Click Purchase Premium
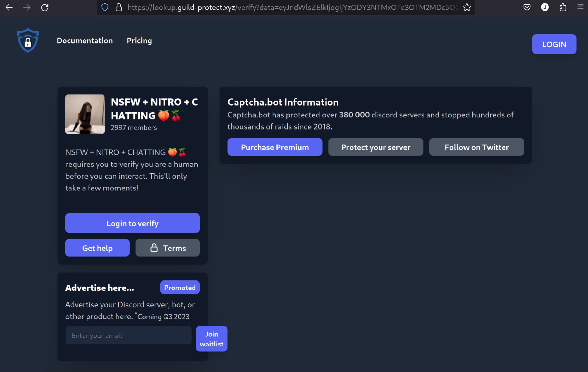 click(275, 147)
